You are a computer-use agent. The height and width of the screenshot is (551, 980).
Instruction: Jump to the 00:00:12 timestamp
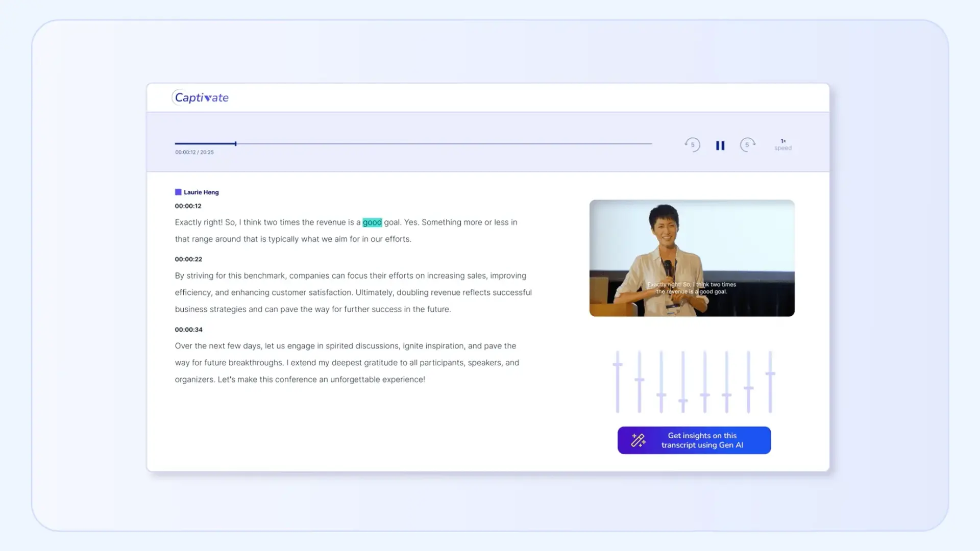tap(188, 206)
